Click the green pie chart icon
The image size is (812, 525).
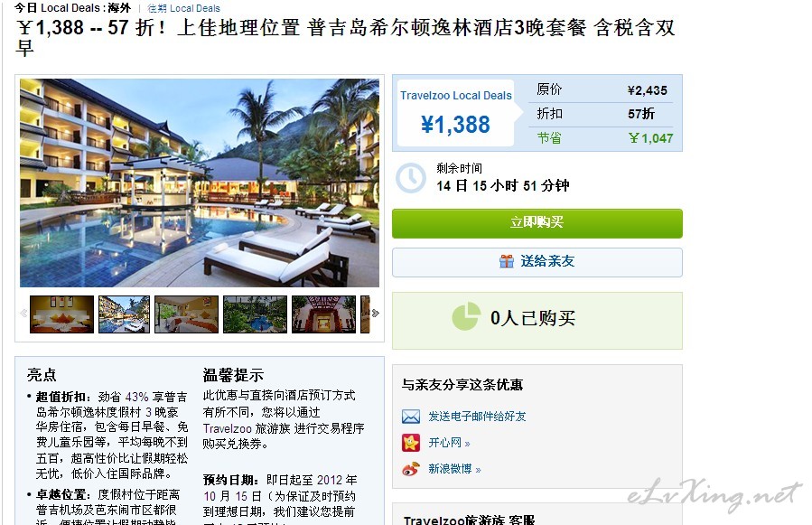click(466, 316)
